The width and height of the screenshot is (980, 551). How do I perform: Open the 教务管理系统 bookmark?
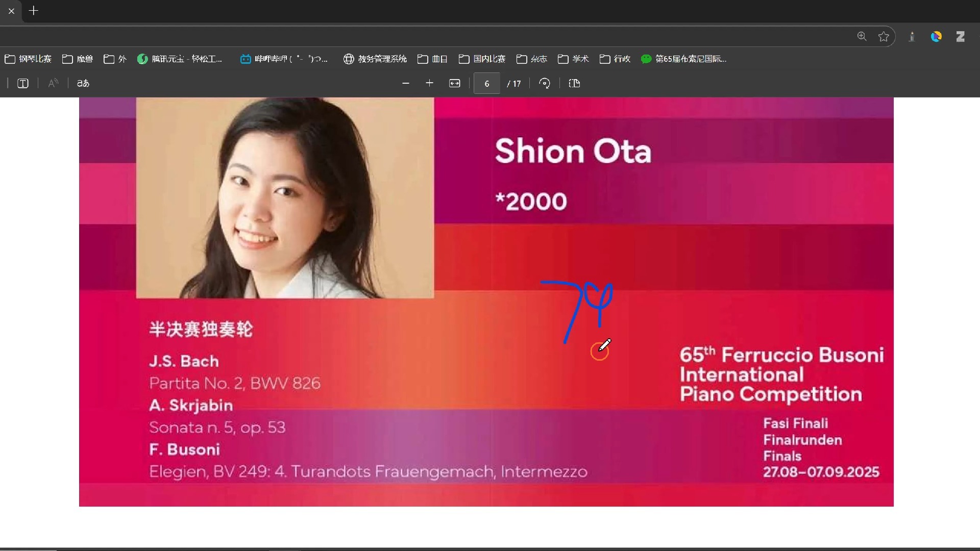click(375, 59)
